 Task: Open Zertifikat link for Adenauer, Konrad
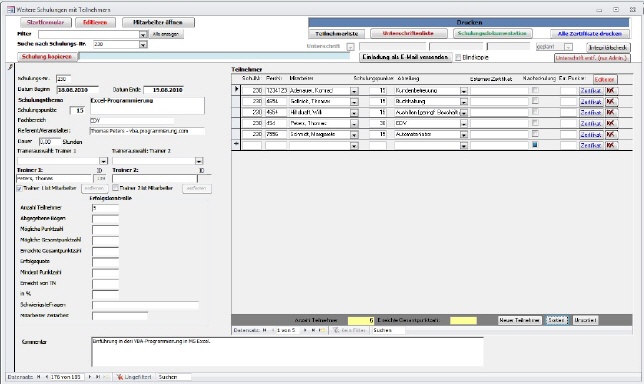[x=591, y=91]
